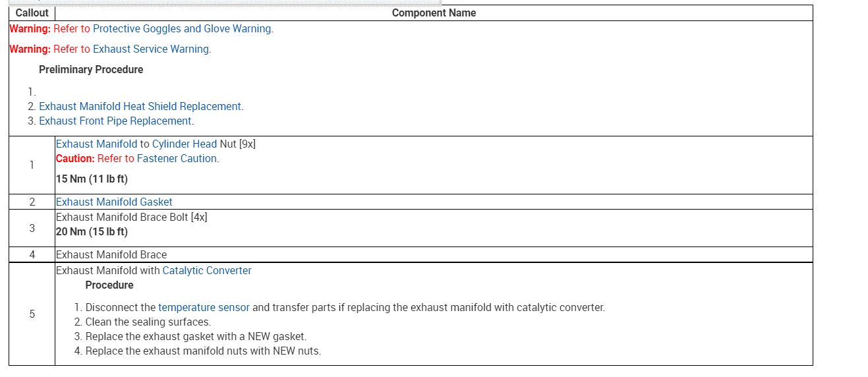This screenshot has height=377, width=868.
Task: Click the temperature sensor link
Action: click(x=204, y=308)
